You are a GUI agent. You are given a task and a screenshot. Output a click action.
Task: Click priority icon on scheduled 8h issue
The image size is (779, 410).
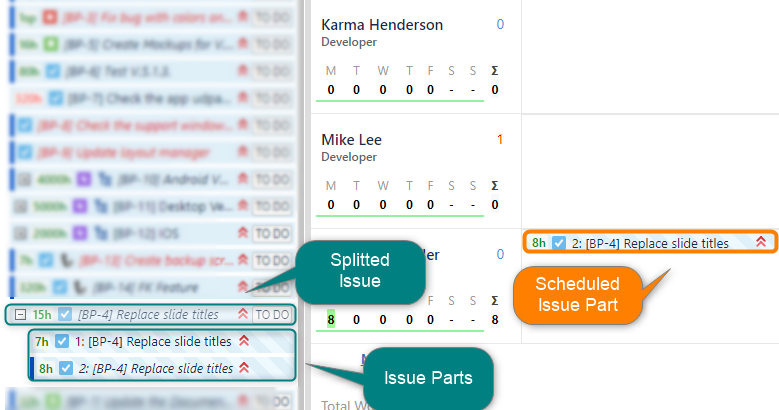click(761, 242)
